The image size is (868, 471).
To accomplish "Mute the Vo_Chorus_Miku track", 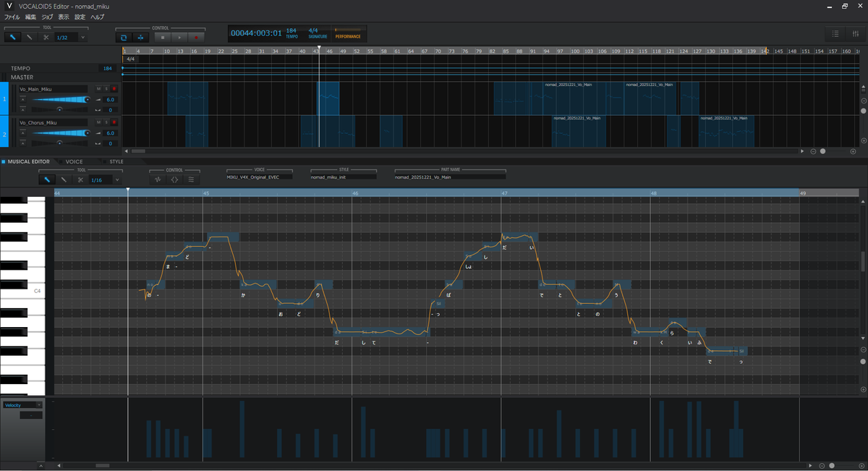I will [x=98, y=123].
